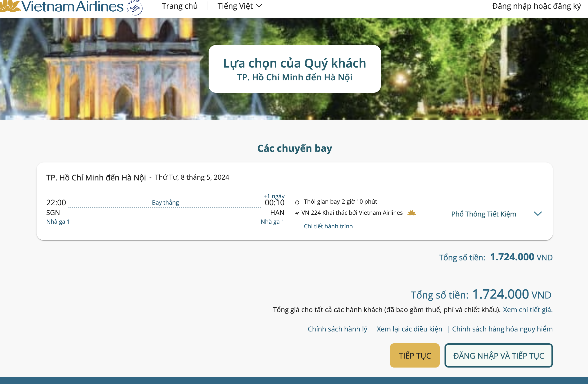Viewport: 588px width, 384px height.
Task: Open Đăng nhập hoặc đăng ký
Action: (536, 6)
